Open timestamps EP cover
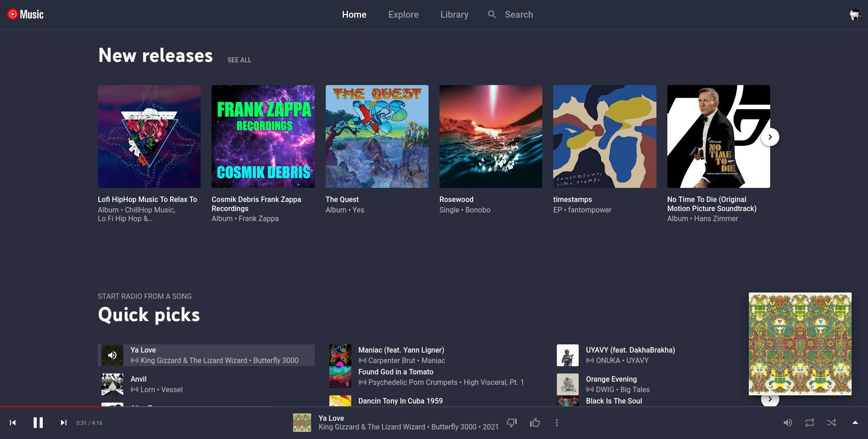This screenshot has width=868, height=439. pyautogui.click(x=605, y=136)
